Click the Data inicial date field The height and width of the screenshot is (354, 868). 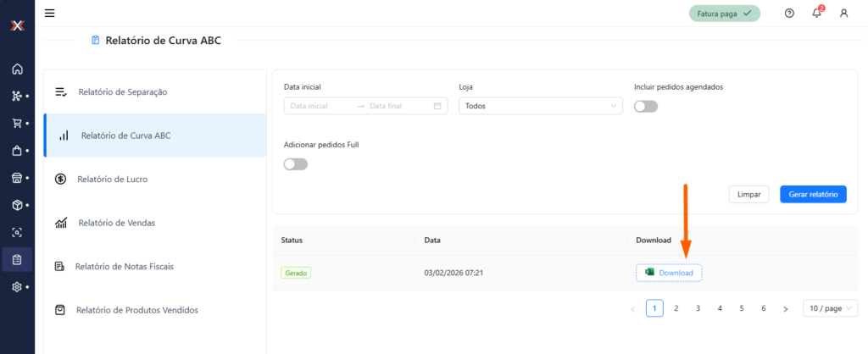click(320, 106)
